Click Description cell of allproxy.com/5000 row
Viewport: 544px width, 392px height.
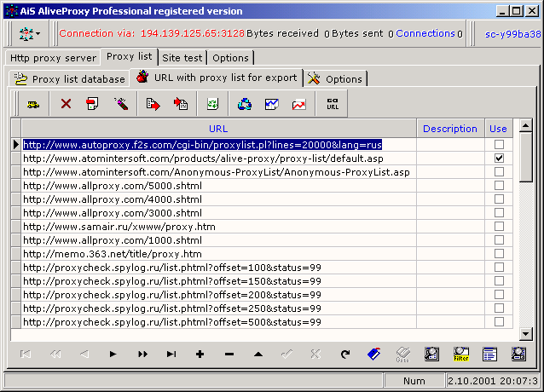click(450, 186)
